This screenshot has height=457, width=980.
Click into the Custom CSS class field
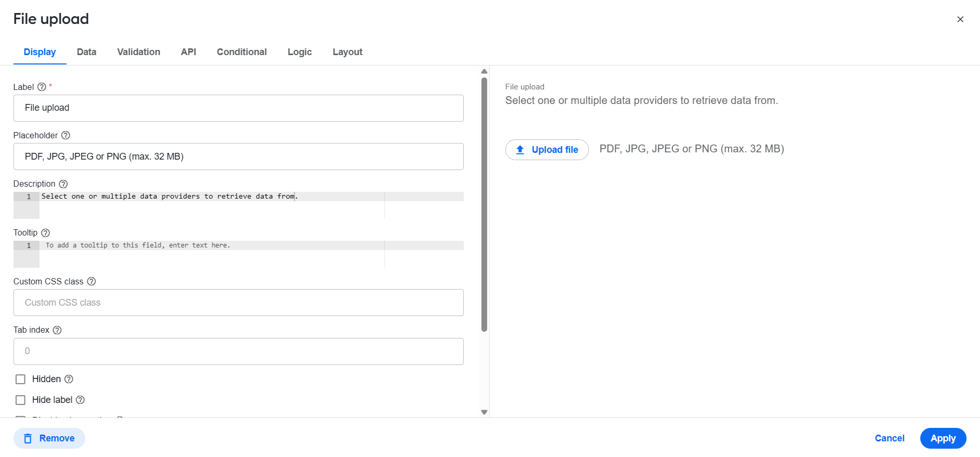pyautogui.click(x=238, y=303)
